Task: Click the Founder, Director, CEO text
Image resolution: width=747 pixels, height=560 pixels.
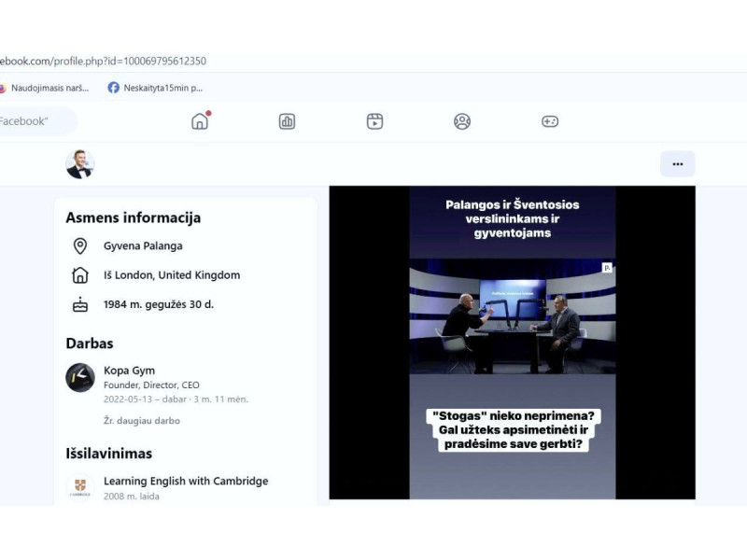Action: 151,385
